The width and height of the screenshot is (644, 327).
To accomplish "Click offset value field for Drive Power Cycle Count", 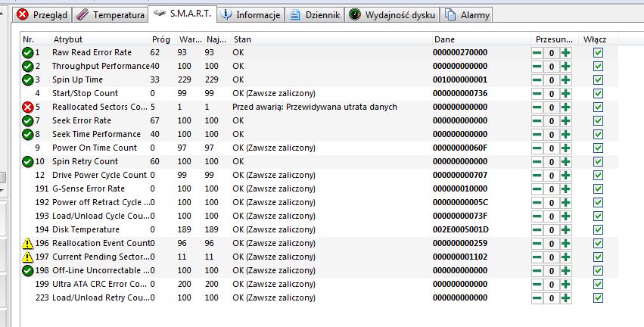I will (x=551, y=176).
